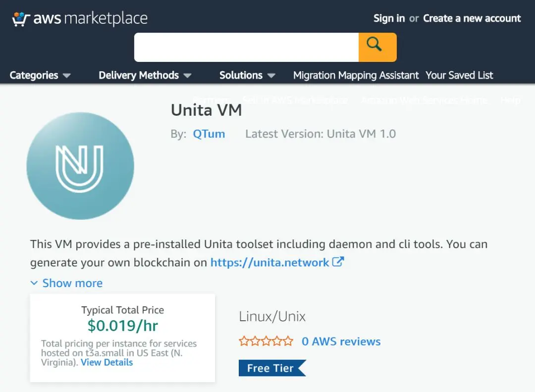Click the orange search magnifier button
The height and width of the screenshot is (392, 535).
(377, 47)
